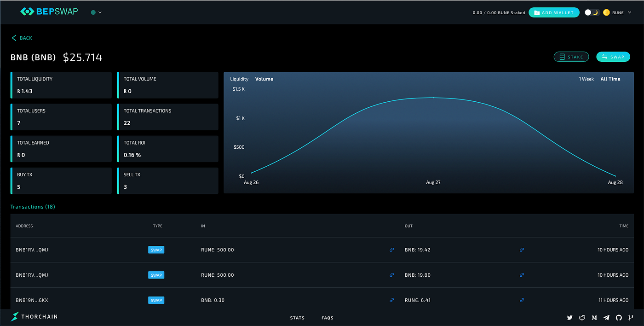The height and width of the screenshot is (326, 644).
Task: Click the SWAP action button
Action: tap(613, 57)
